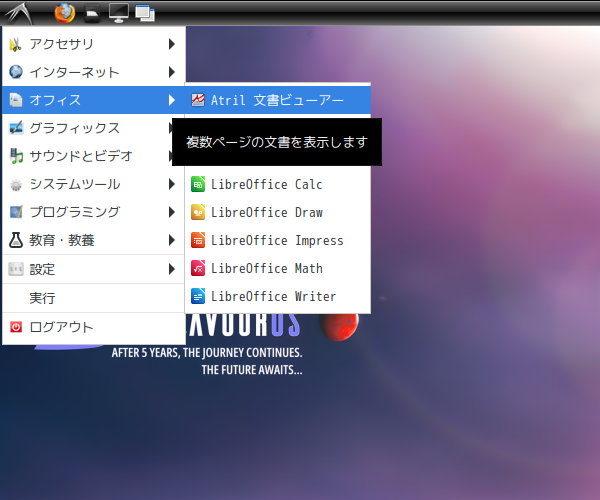Click the gear icon beside システムツール

[x=16, y=184]
